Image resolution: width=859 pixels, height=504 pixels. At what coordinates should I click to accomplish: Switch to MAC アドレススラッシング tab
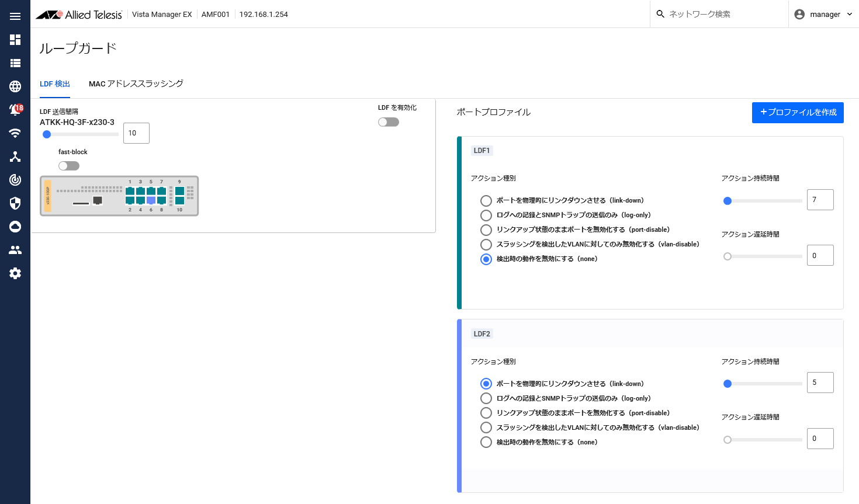136,84
